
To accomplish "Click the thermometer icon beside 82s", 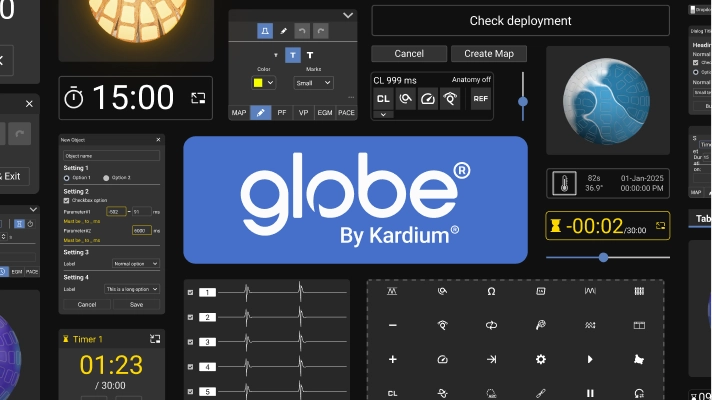I will click(564, 183).
